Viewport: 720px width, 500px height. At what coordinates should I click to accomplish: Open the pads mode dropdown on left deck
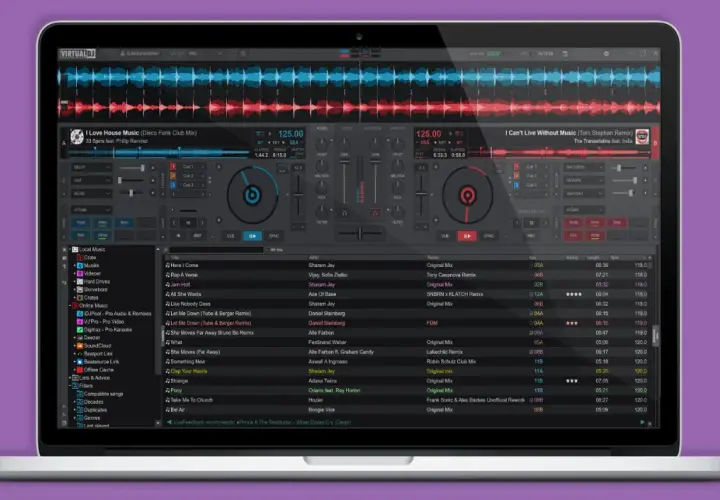pyautogui.click(x=91, y=210)
